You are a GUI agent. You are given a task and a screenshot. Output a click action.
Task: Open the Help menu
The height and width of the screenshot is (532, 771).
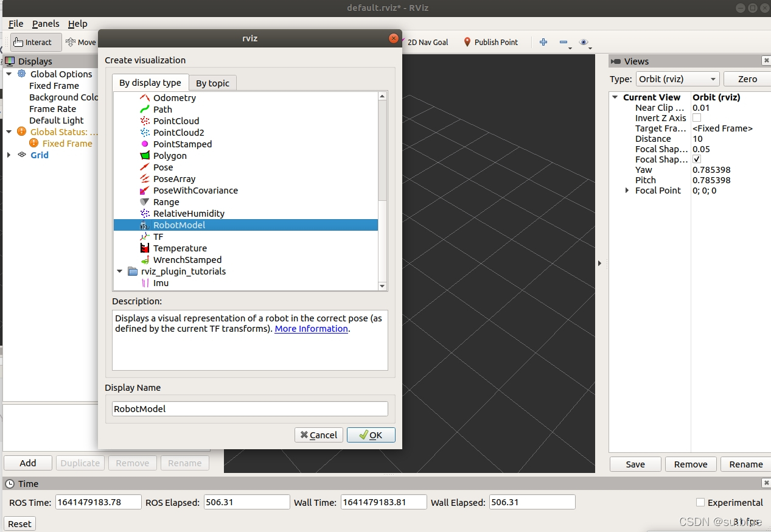pos(78,23)
